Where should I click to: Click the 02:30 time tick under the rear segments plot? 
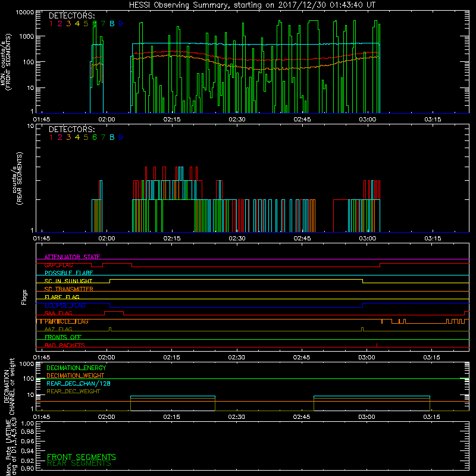(237, 239)
